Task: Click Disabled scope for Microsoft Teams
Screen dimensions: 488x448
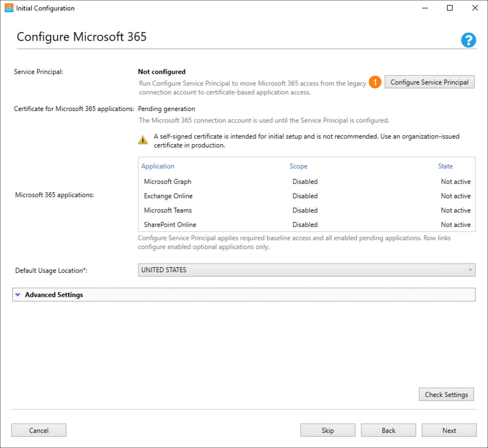Action: [305, 210]
